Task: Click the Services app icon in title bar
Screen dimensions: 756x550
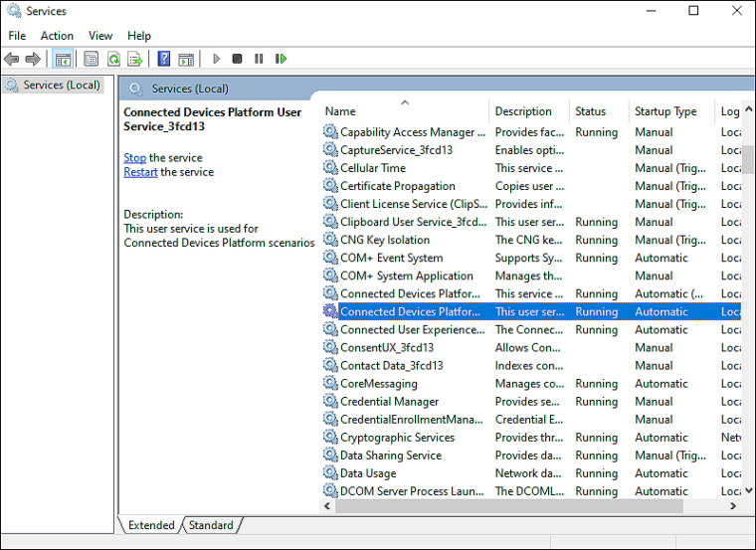Action: 15,11
